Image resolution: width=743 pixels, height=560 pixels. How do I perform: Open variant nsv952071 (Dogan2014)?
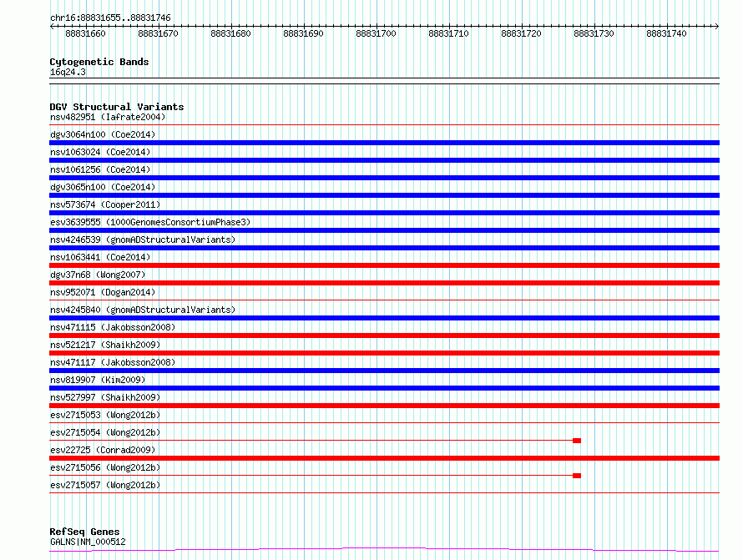coord(103,292)
